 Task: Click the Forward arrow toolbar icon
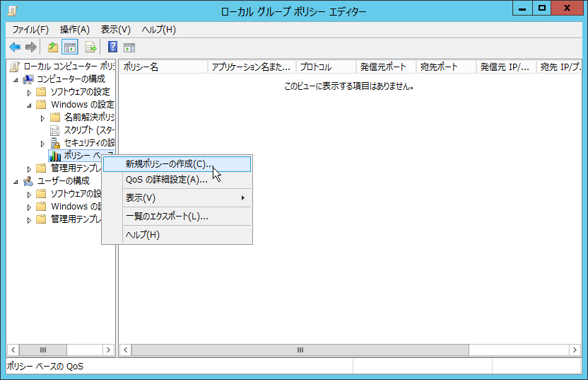[x=31, y=47]
